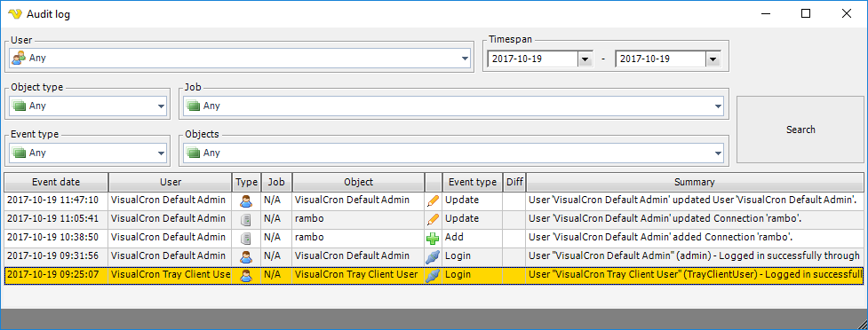The height and width of the screenshot is (330, 868).
Task: Click the Diff column header
Action: 514,182
